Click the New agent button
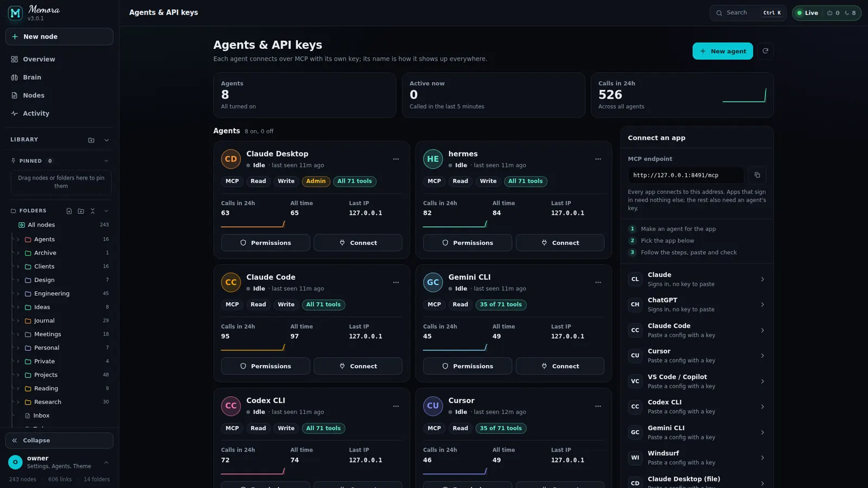The image size is (868, 488). pos(723,51)
